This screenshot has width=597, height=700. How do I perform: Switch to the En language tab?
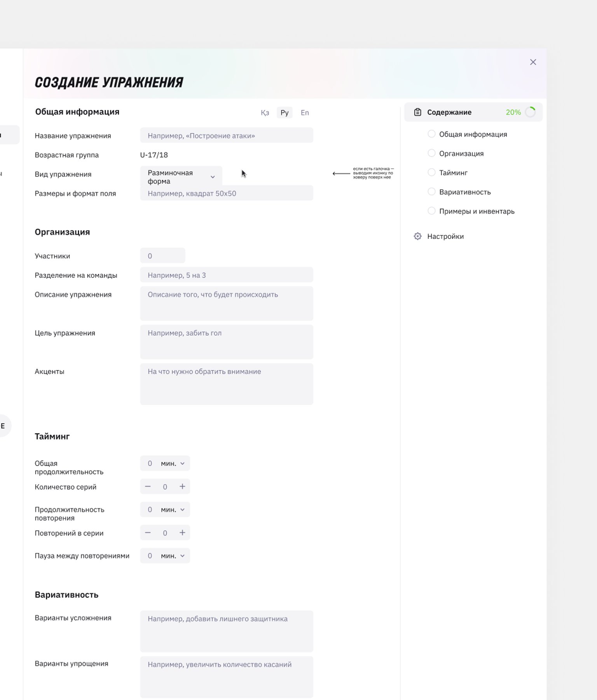pos(305,113)
